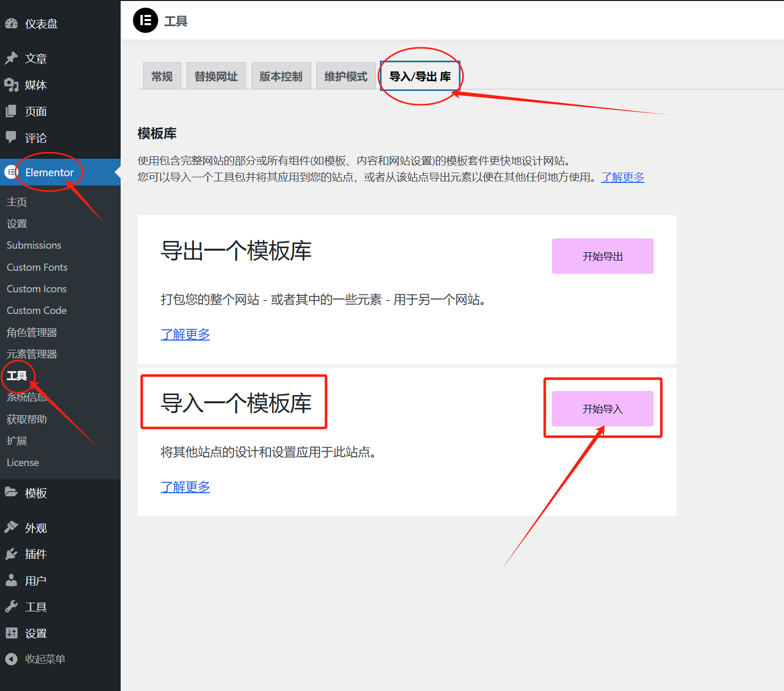Select Custom Fonts in the Elementor menu
This screenshot has height=691, width=784.
(36, 267)
